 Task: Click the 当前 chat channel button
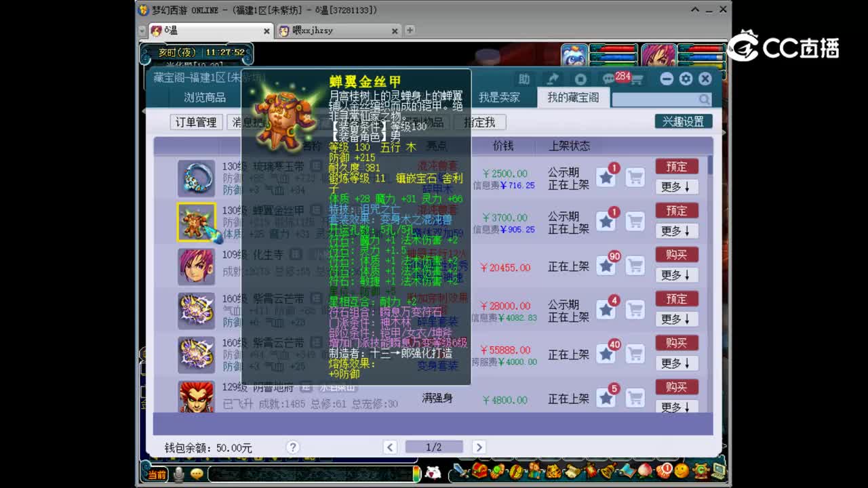tap(157, 474)
